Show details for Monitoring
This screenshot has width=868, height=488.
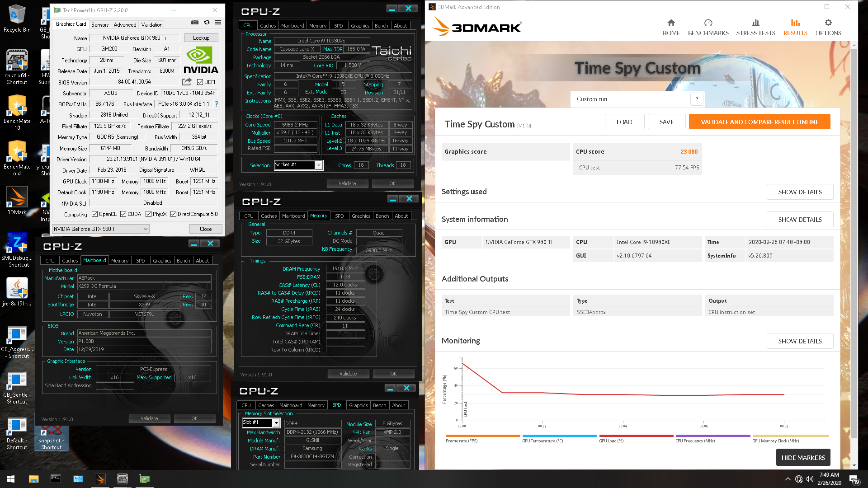(x=800, y=341)
